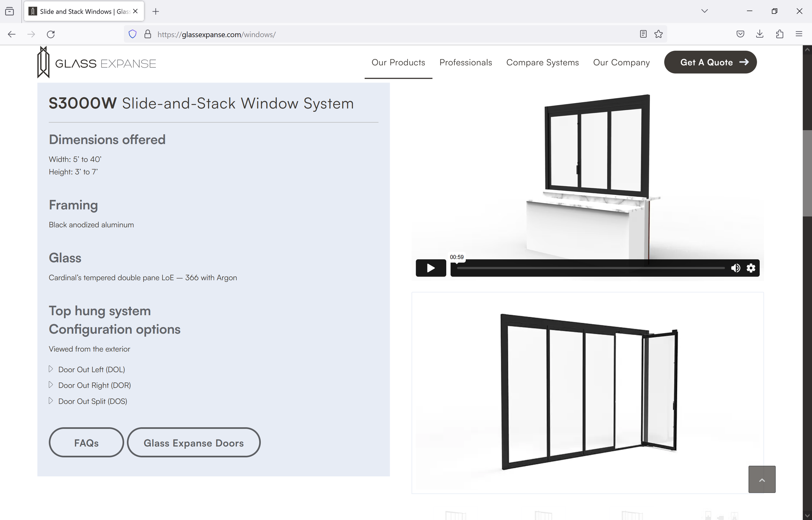The width and height of the screenshot is (812, 520).
Task: Reload the current page
Action: (x=51, y=34)
